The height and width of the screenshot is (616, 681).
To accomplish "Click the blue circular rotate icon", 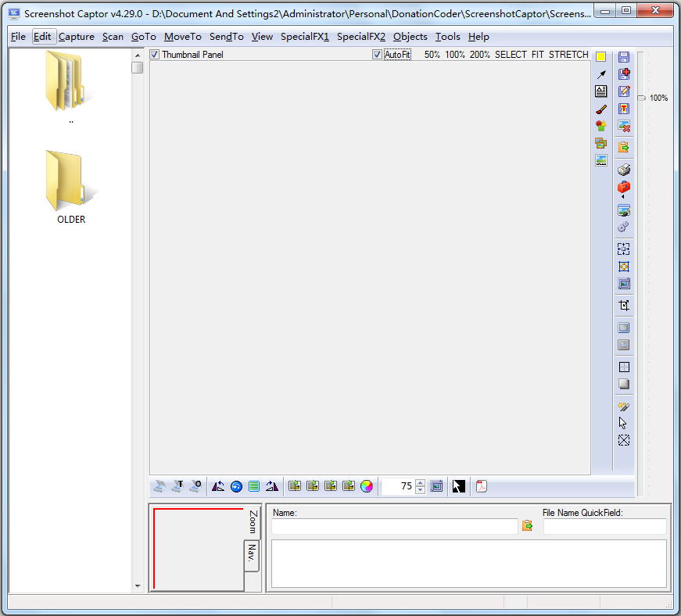I will click(x=236, y=487).
